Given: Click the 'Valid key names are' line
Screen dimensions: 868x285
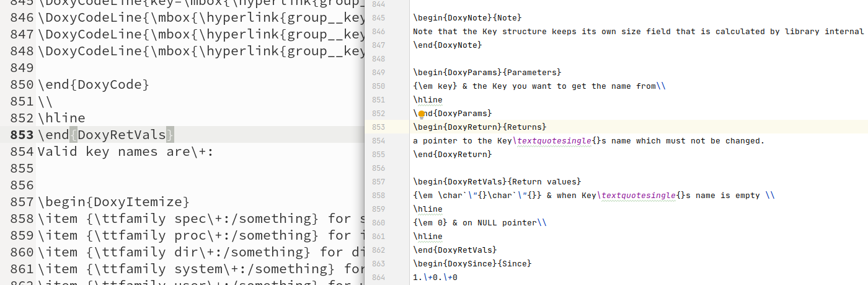Looking at the screenshot, I should 125,152.
